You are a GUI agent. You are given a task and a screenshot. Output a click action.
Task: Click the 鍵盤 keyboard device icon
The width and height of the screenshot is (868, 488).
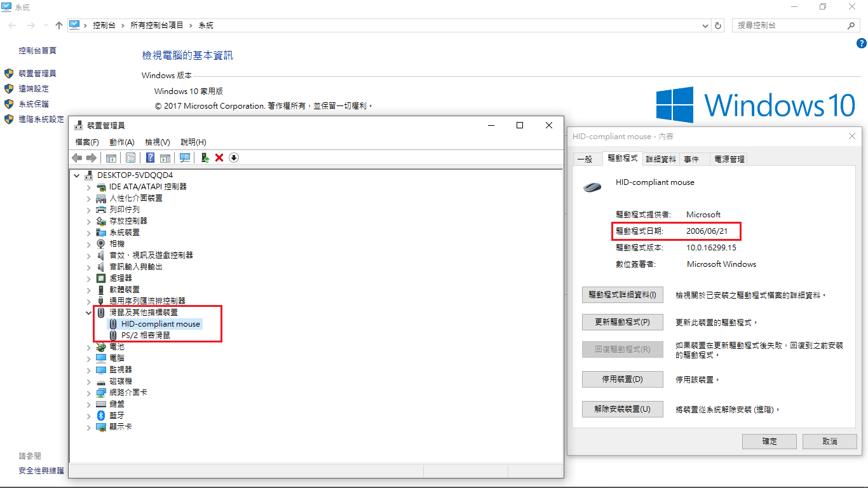101,404
